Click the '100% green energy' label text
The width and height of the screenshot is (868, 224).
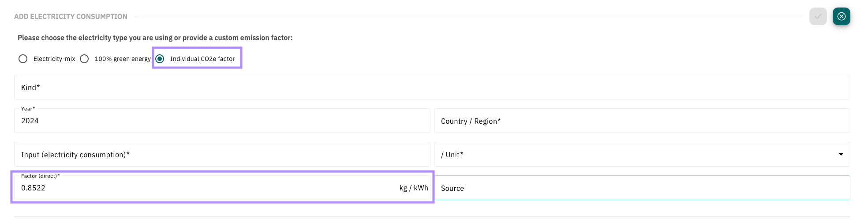123,59
